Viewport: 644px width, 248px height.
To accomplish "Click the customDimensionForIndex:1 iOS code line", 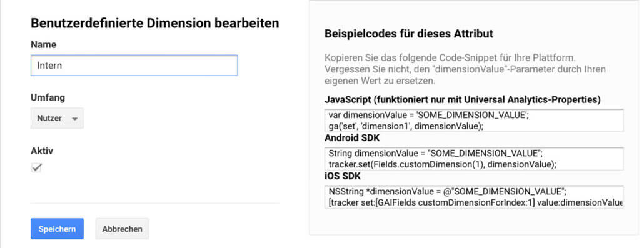I will click(475, 202).
